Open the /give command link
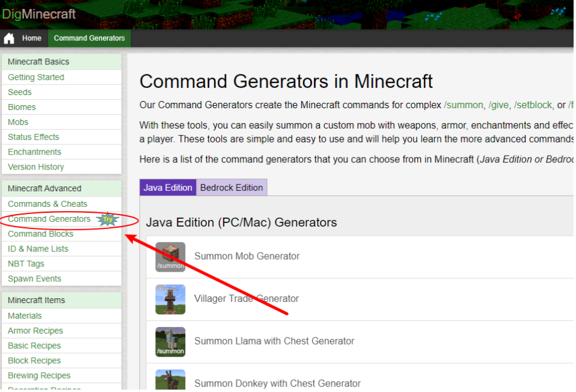576x392 pixels. pyautogui.click(x=498, y=105)
